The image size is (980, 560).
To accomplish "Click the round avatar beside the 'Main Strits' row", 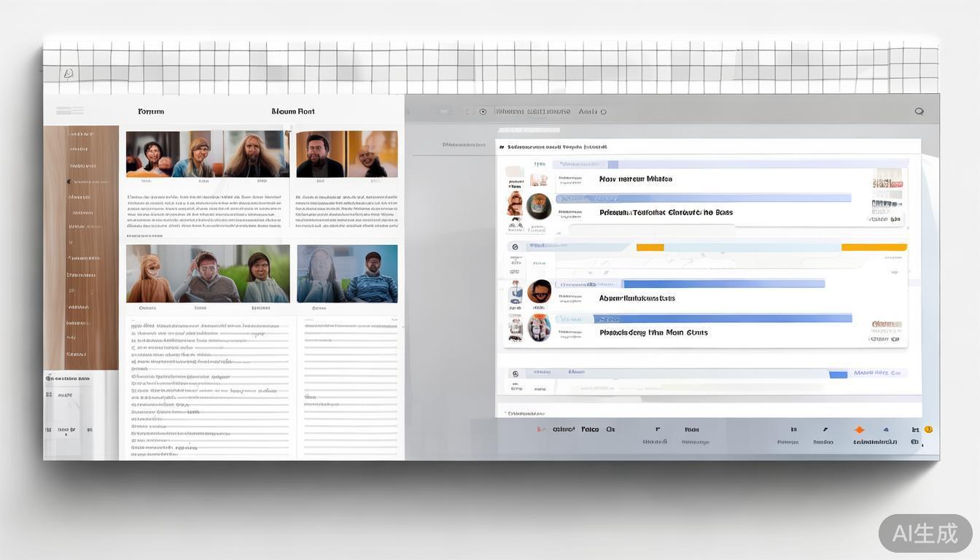I will coord(539,328).
